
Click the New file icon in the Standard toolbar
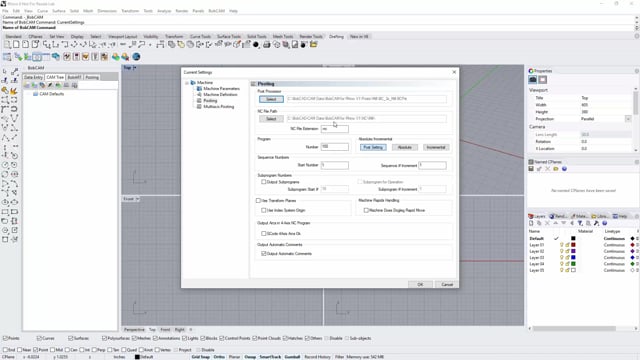tap(16, 44)
